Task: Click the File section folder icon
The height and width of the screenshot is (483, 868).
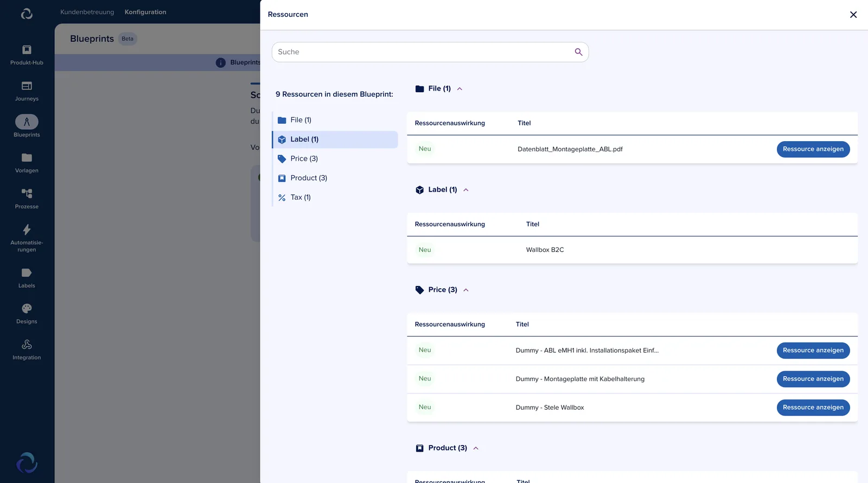Action: tap(419, 88)
